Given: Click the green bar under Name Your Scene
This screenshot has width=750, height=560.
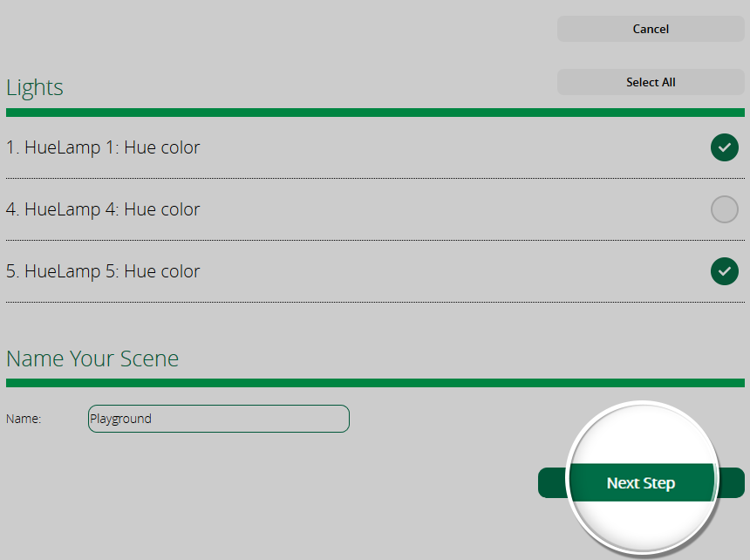Looking at the screenshot, I should click(x=375, y=383).
